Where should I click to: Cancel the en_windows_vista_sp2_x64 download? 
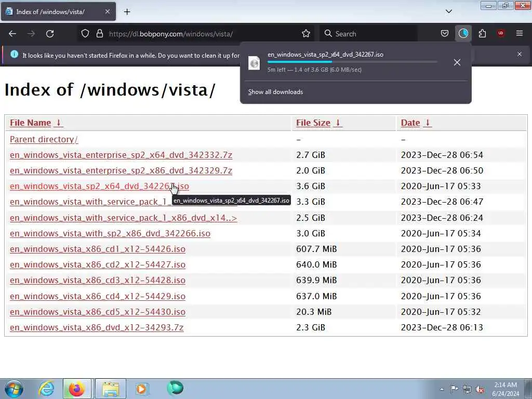pyautogui.click(x=457, y=62)
